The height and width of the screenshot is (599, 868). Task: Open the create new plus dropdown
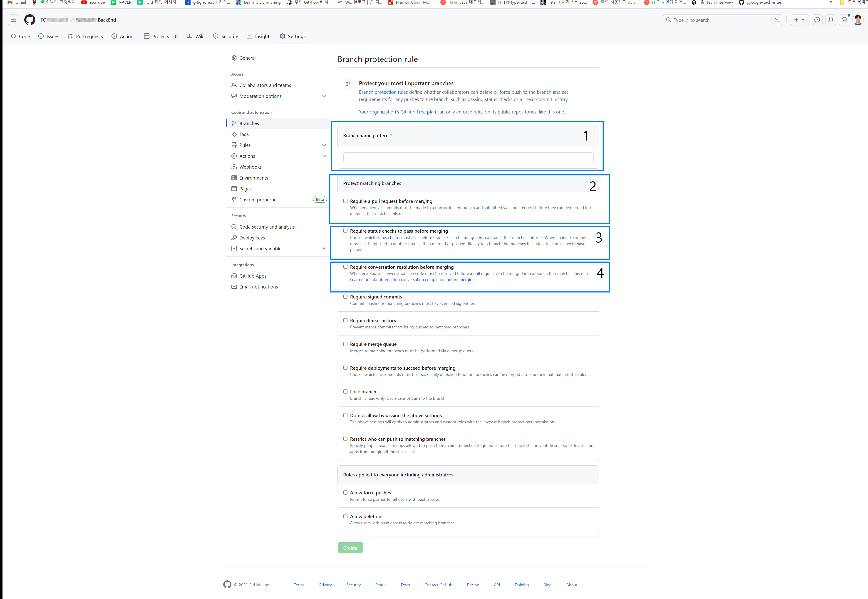tap(799, 20)
